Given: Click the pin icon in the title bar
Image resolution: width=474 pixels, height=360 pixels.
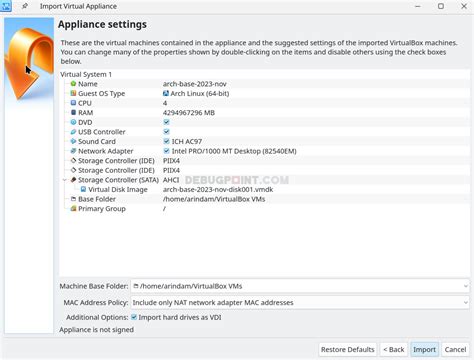Looking at the screenshot, I should (25, 6).
